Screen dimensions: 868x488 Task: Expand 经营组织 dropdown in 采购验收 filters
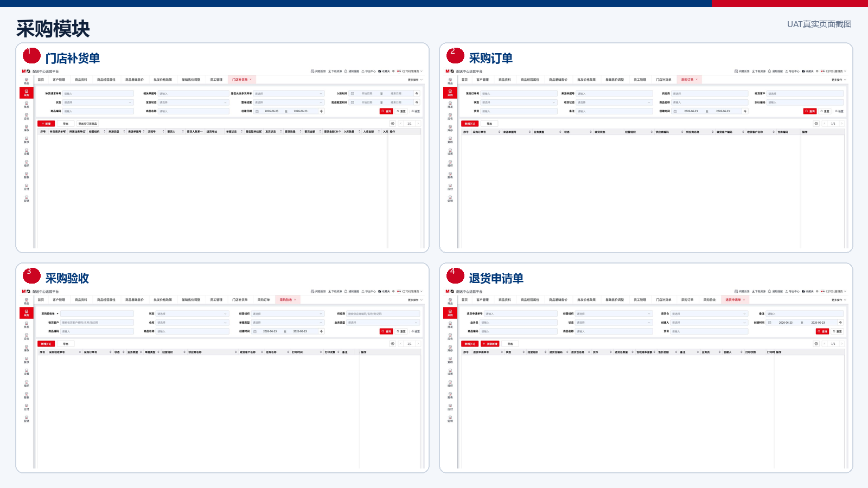(288, 314)
